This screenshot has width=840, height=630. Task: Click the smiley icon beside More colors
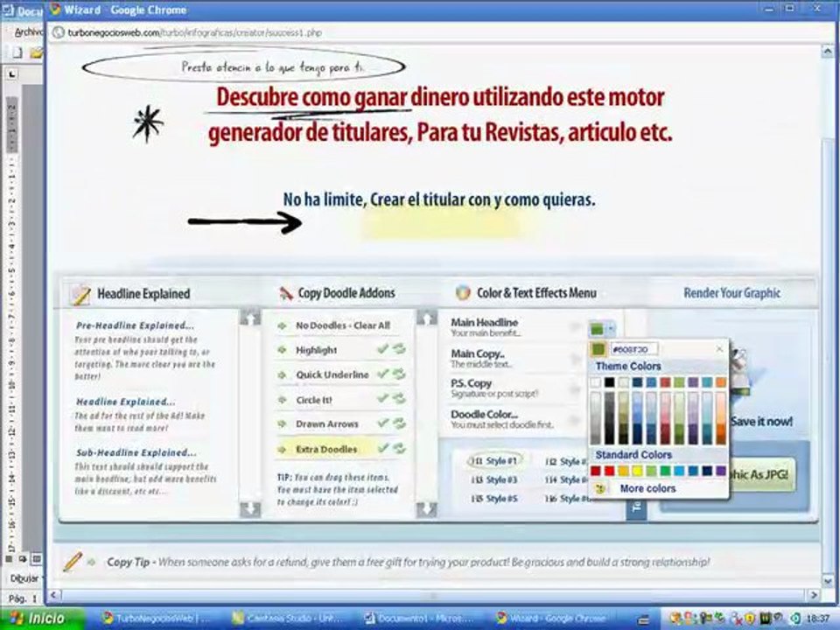[x=600, y=488]
